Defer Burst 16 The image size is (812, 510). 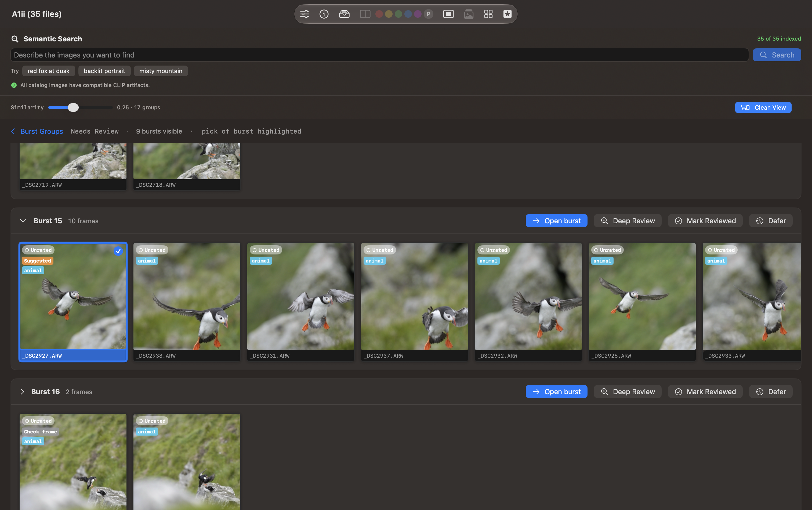771,392
